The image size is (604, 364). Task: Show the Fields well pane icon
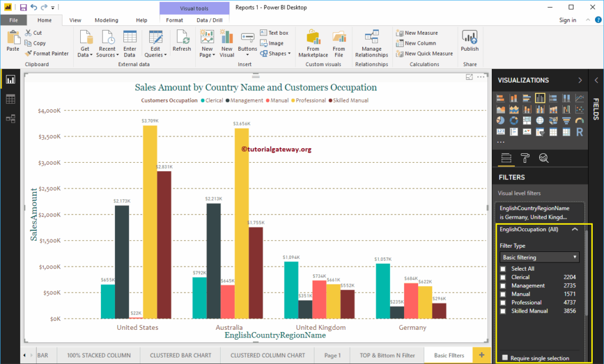pyautogui.click(x=506, y=158)
